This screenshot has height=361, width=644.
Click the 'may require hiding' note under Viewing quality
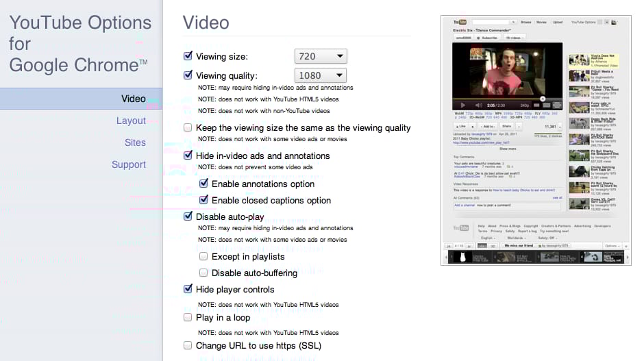click(x=275, y=88)
